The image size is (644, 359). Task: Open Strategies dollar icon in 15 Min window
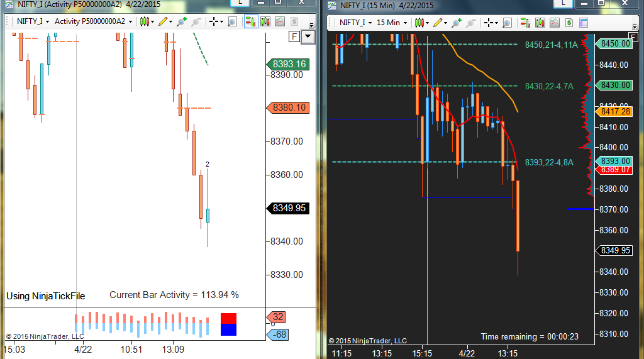coord(569,23)
